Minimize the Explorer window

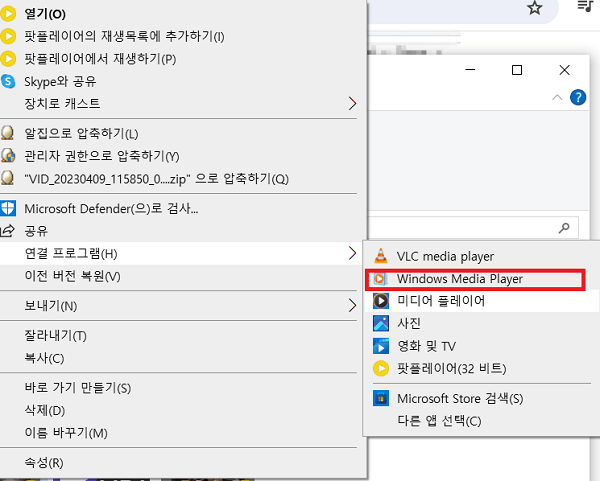(x=470, y=70)
